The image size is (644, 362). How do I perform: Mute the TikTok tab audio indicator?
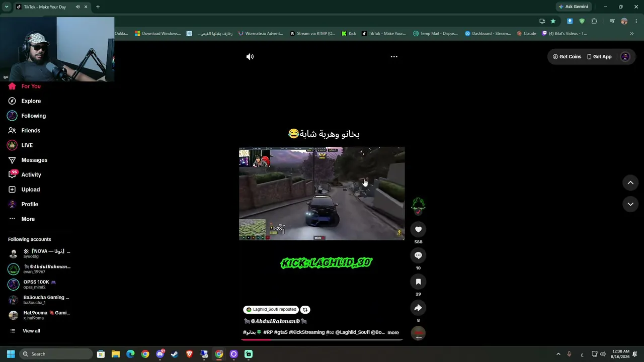tap(77, 7)
